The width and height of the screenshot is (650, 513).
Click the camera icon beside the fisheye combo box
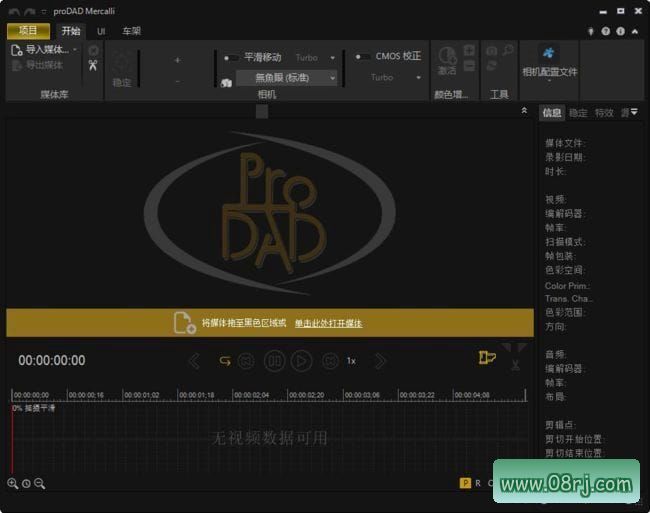coord(226,83)
